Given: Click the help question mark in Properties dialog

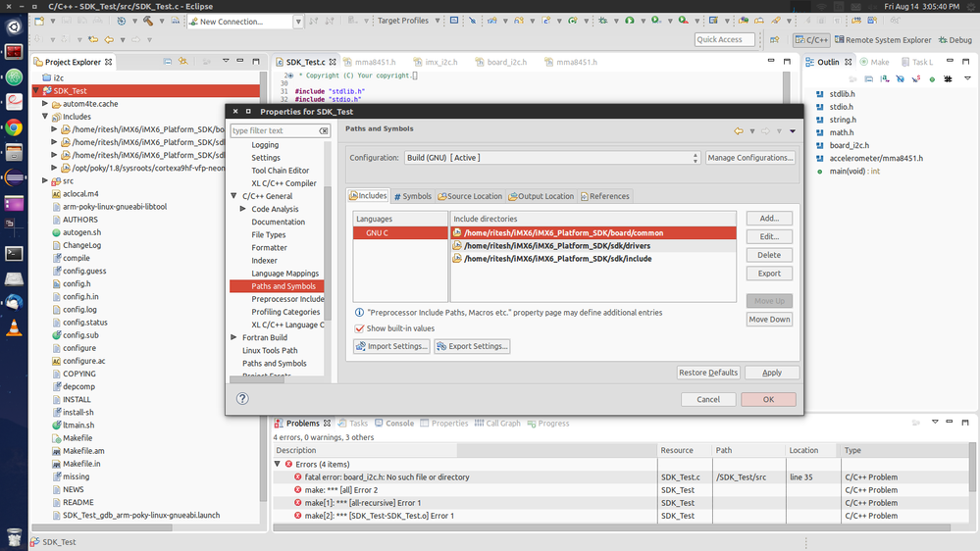Looking at the screenshot, I should (242, 399).
